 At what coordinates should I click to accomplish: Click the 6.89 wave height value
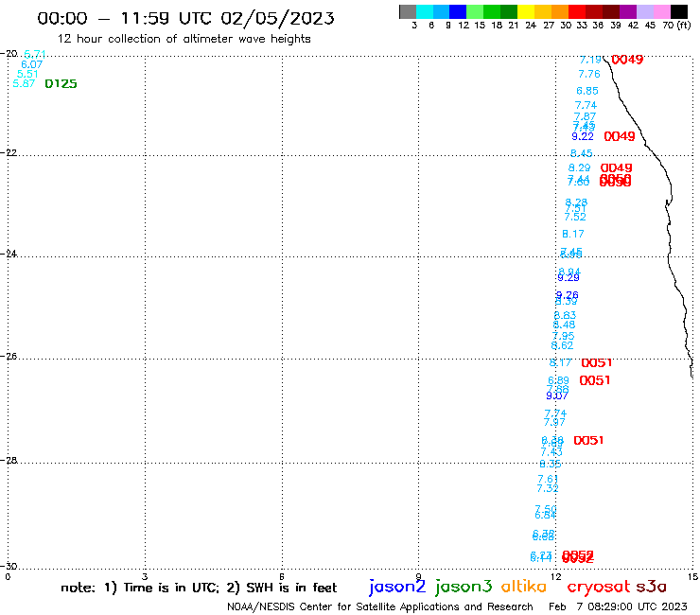[558, 380]
